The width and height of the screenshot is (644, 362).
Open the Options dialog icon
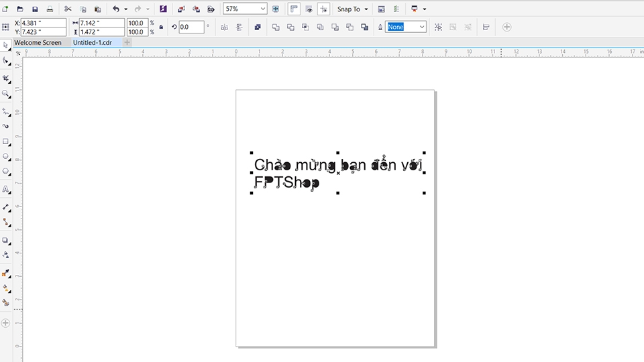[382, 9]
